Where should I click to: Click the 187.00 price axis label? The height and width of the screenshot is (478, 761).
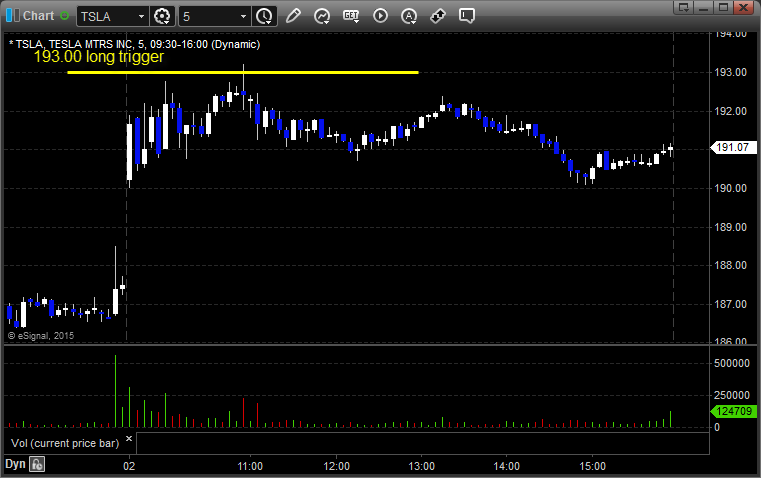point(730,304)
